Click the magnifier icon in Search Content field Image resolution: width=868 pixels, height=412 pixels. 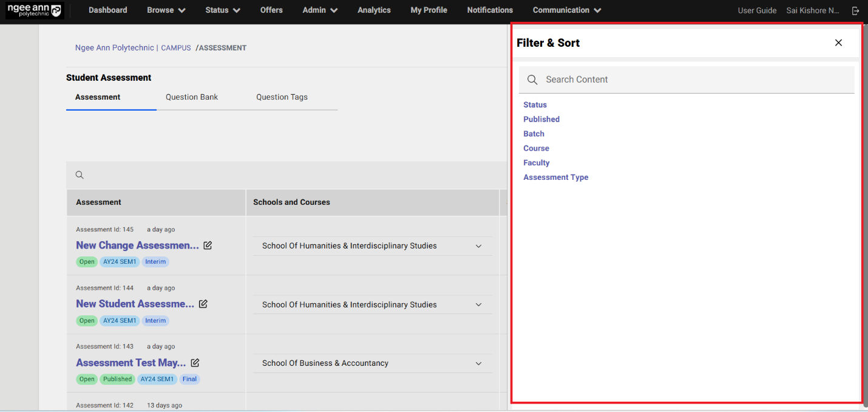point(532,80)
